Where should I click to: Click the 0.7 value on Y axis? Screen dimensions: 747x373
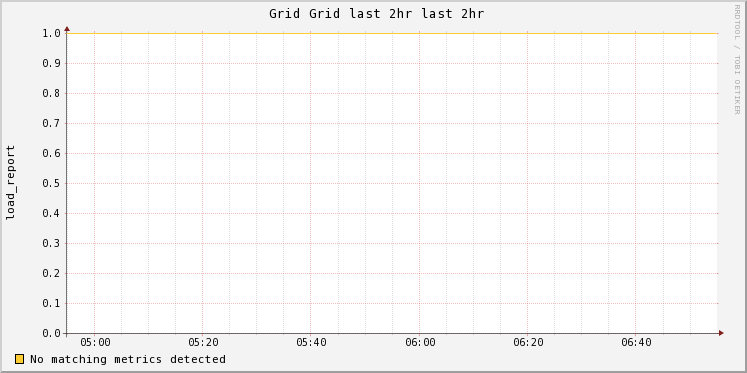pos(51,123)
